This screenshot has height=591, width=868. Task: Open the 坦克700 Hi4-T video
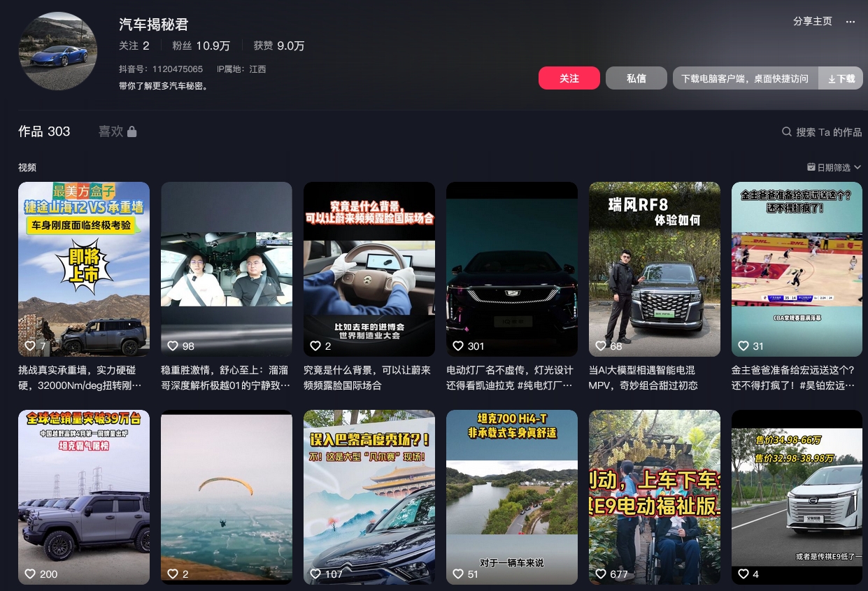[x=512, y=497]
